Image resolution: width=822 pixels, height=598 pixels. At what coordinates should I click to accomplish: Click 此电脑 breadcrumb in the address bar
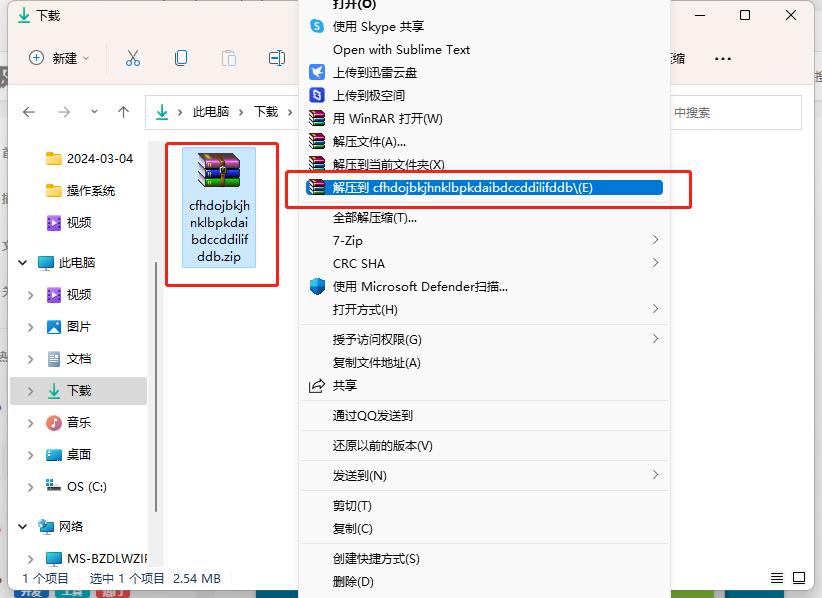[x=213, y=112]
